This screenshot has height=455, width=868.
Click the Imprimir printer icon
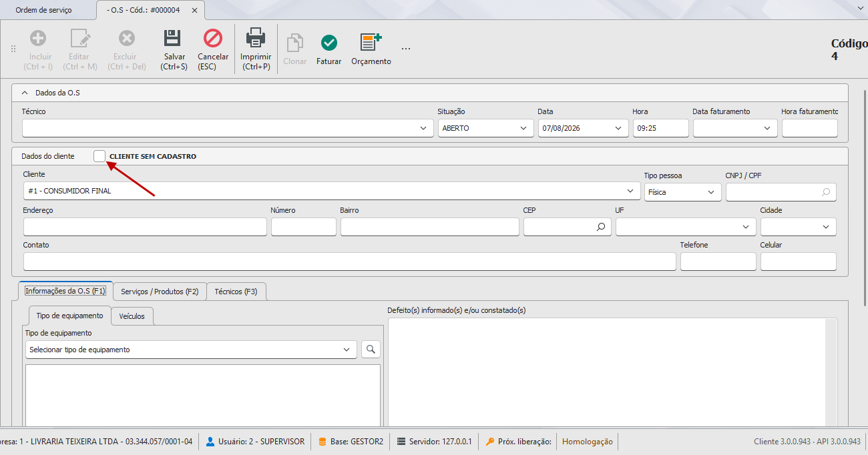pyautogui.click(x=256, y=38)
